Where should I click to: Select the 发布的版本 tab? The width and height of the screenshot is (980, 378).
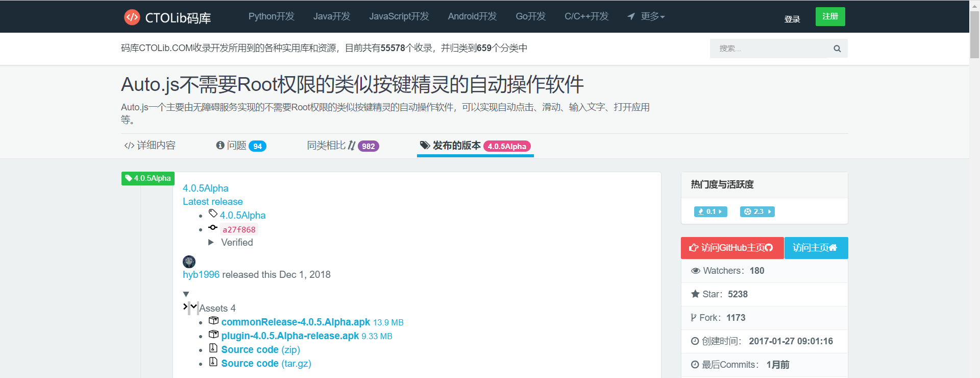pyautogui.click(x=475, y=146)
